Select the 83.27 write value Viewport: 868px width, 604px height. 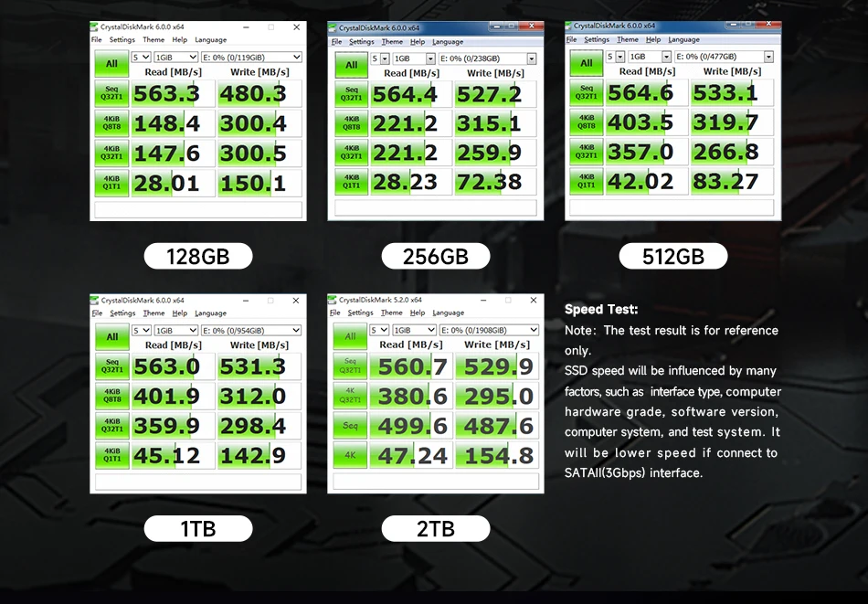tap(732, 181)
